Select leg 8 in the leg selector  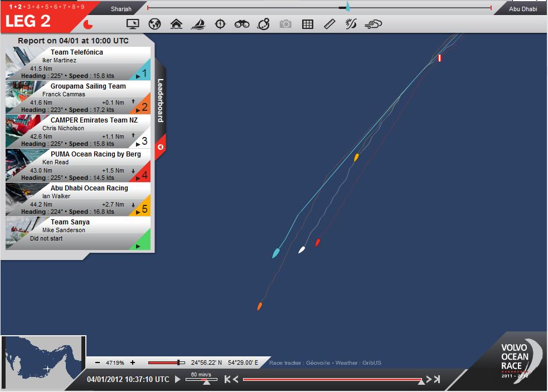(x=74, y=7)
